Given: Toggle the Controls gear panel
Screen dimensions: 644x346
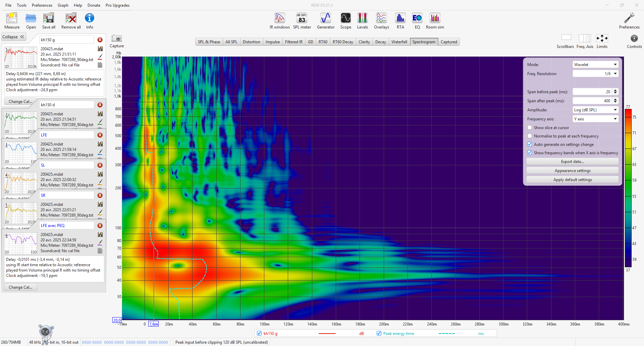Looking at the screenshot, I should tap(634, 41).
